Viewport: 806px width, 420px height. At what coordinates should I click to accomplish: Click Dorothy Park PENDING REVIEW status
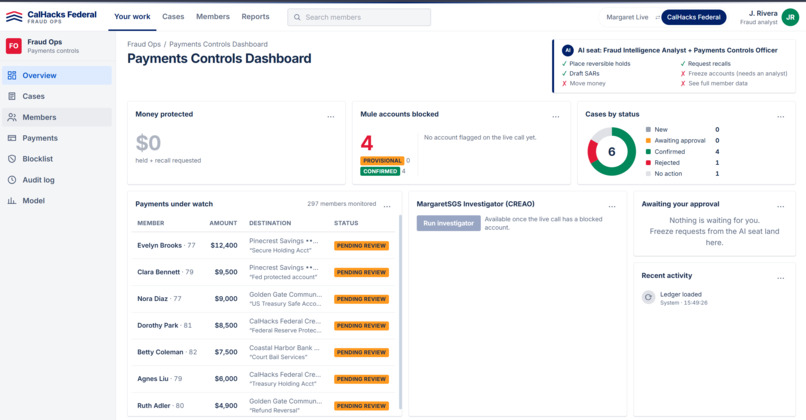click(x=361, y=326)
